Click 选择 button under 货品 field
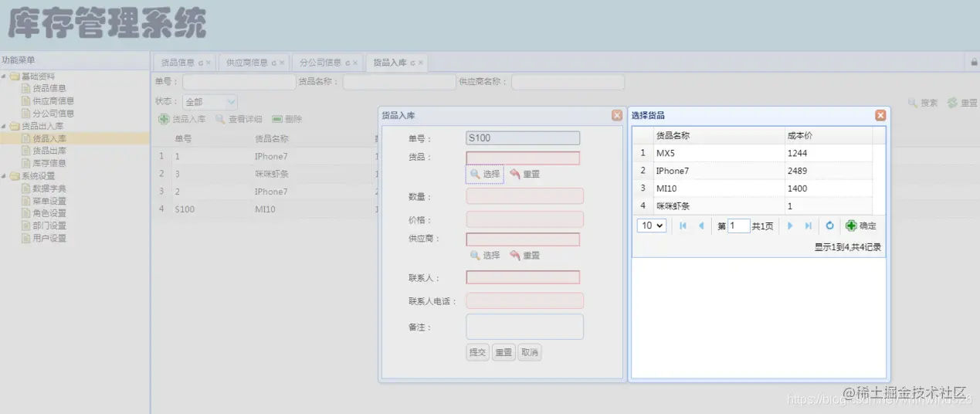The image size is (980, 414). click(x=485, y=175)
